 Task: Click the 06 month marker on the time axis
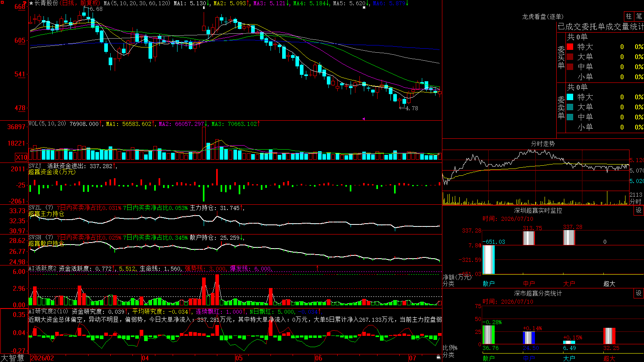[x=319, y=358]
